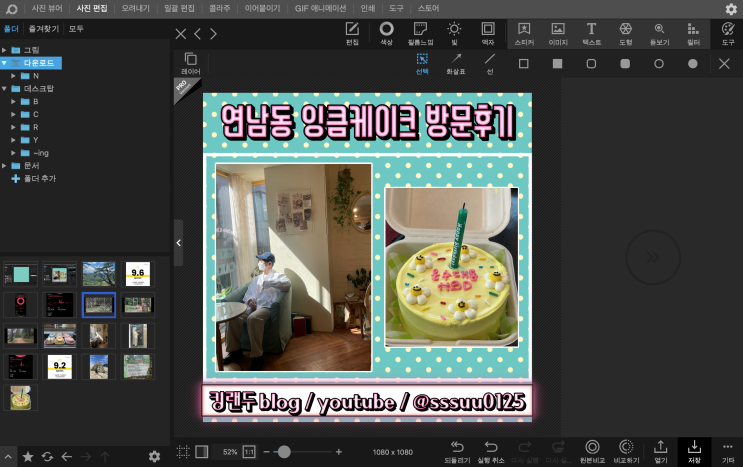Select the outlined rounded rectangle shape
The width and height of the screenshot is (743, 467).
[591, 63]
